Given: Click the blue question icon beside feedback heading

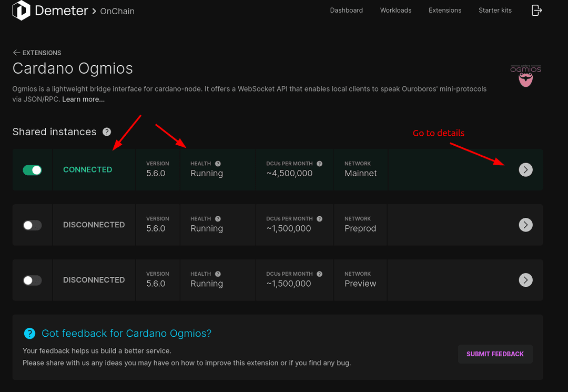Looking at the screenshot, I should coord(29,333).
